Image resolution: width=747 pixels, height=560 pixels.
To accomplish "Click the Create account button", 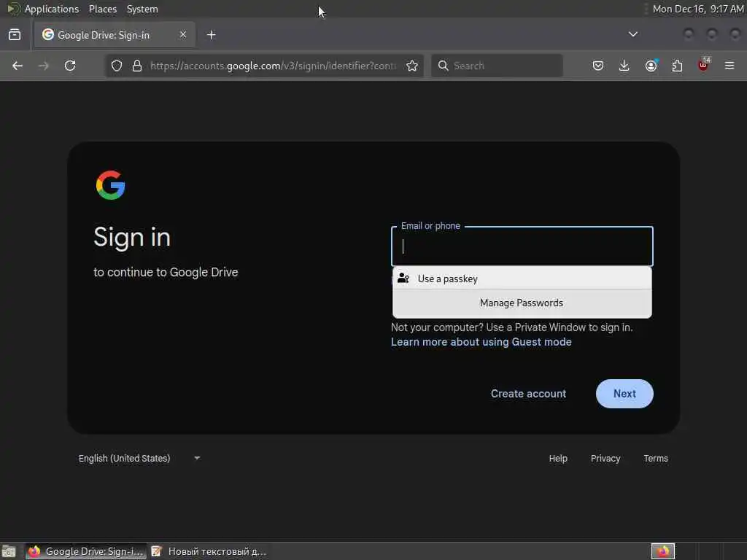I will coord(529,394).
